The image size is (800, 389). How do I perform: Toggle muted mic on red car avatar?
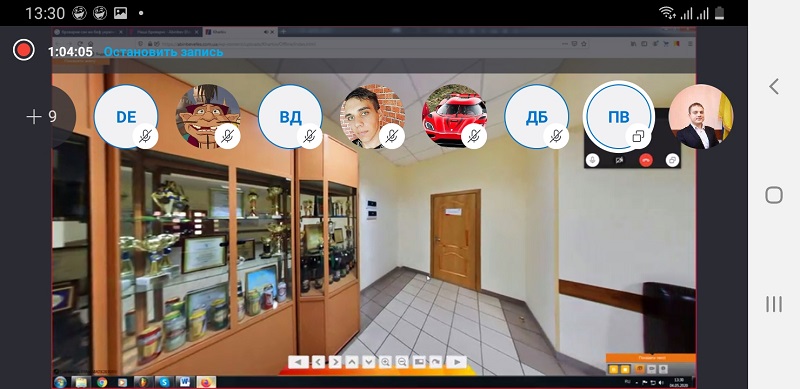click(474, 136)
